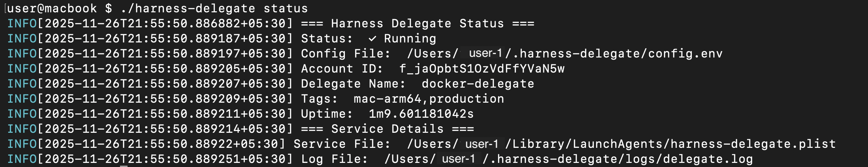
Task: Click the uptime value 1m9.601181042s
Action: (421, 114)
